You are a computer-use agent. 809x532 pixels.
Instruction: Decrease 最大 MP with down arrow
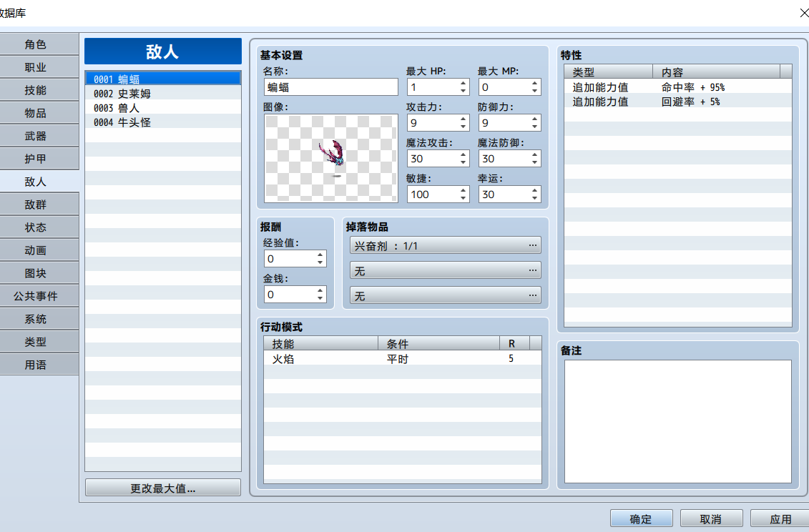(x=534, y=92)
